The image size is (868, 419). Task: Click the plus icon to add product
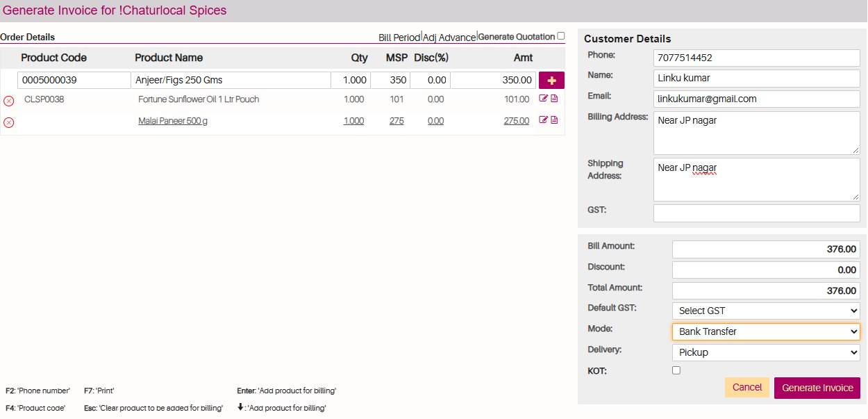point(551,81)
